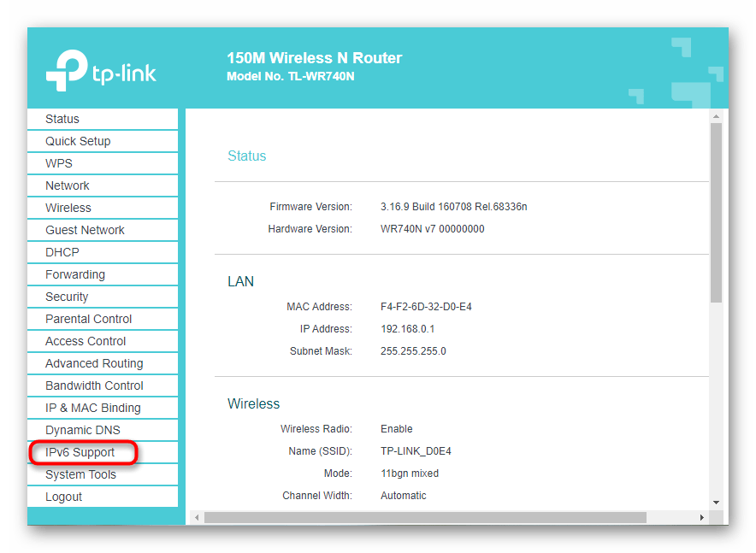Click the highlighted IPv6 Support item

point(80,452)
